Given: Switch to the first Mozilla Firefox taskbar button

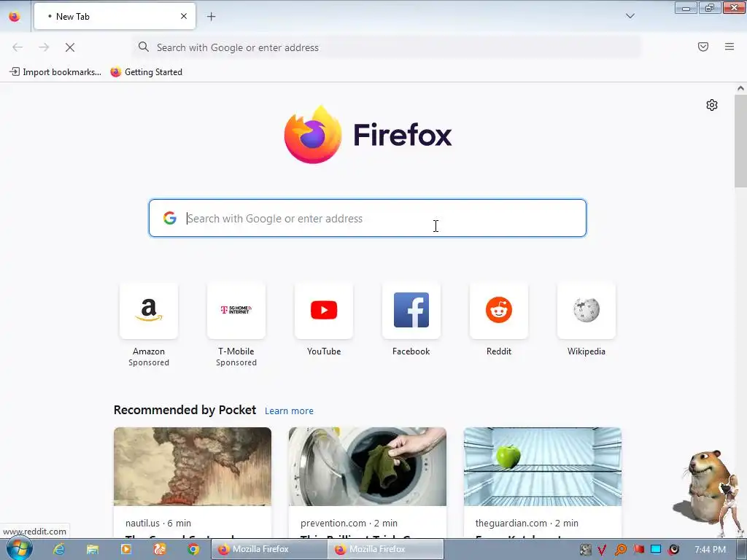Looking at the screenshot, I should tap(269, 549).
